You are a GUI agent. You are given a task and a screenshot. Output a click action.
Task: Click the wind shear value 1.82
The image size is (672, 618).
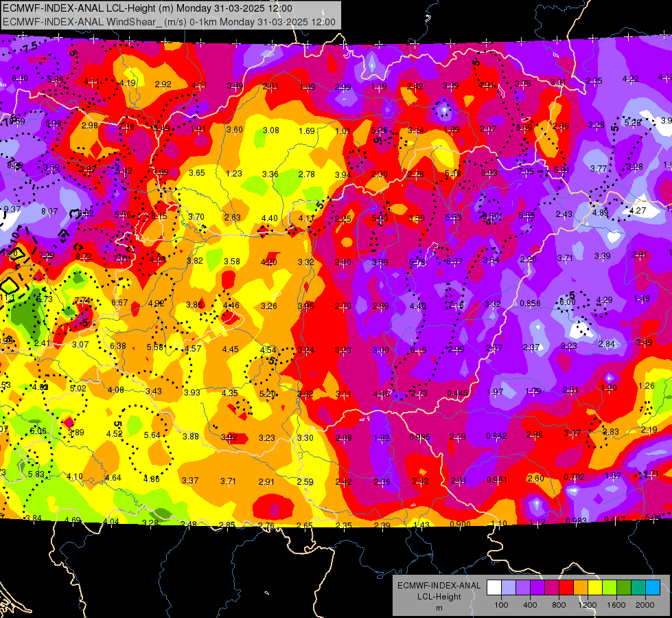(x=382, y=438)
